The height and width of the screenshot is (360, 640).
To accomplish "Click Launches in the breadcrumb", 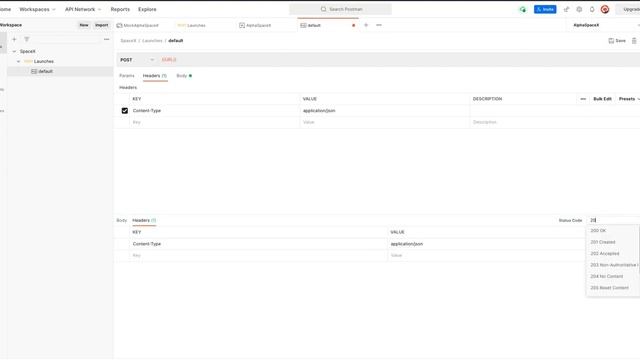I will (152, 41).
